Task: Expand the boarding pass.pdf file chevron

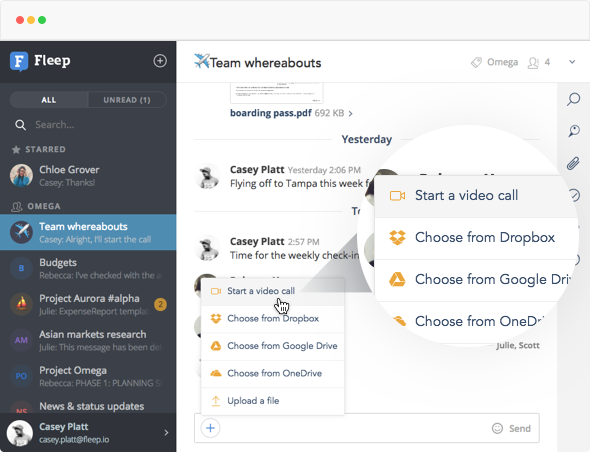Action: 350,113
